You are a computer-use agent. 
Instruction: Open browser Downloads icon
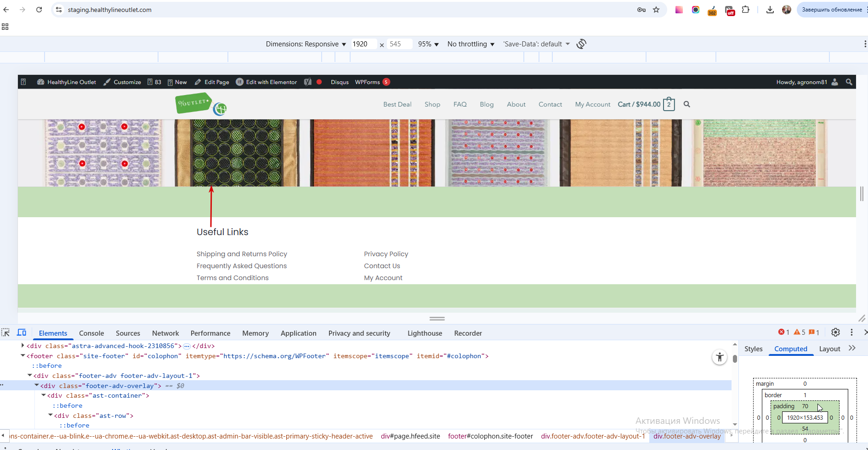[770, 10]
